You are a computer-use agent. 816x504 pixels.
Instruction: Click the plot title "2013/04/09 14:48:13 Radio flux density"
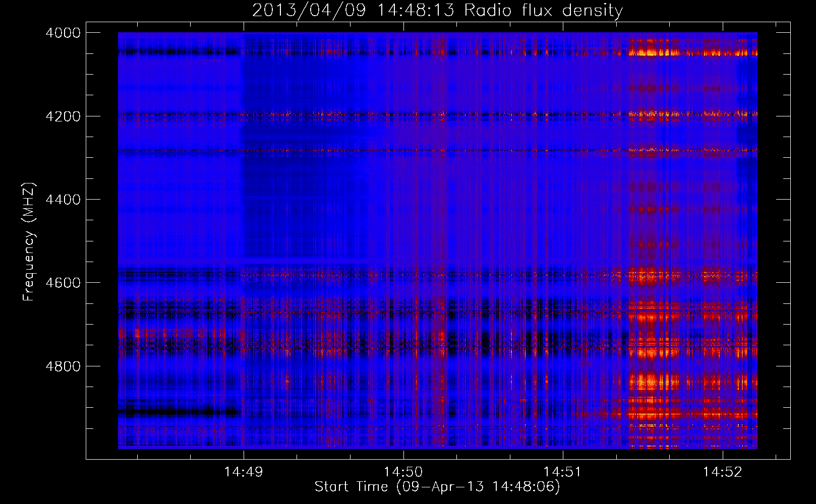pos(437,11)
